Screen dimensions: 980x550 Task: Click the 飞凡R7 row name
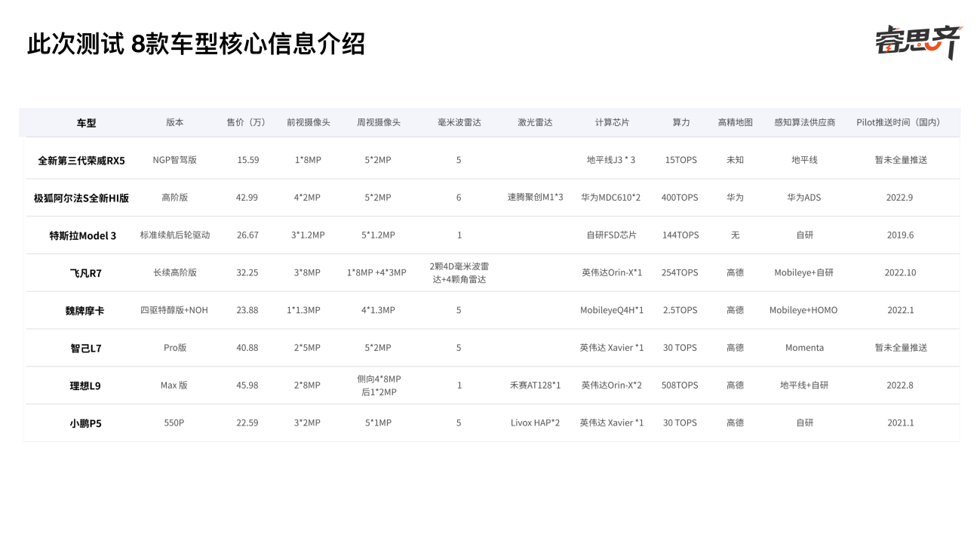[85, 273]
